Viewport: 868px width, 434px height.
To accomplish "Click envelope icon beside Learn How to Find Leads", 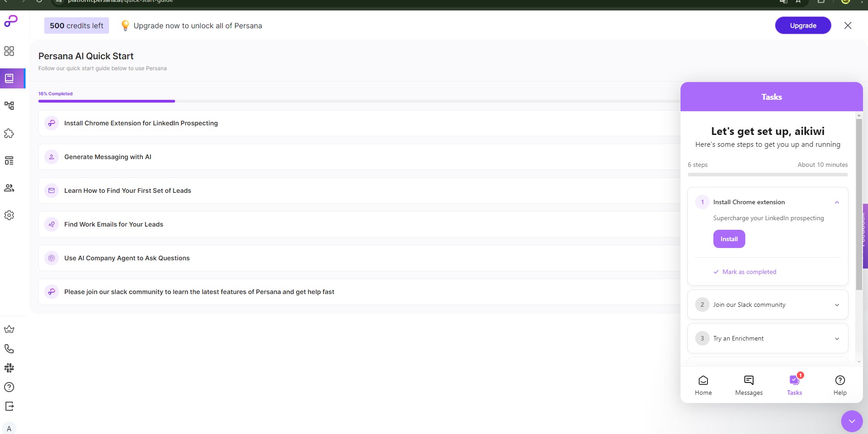I will (x=52, y=191).
